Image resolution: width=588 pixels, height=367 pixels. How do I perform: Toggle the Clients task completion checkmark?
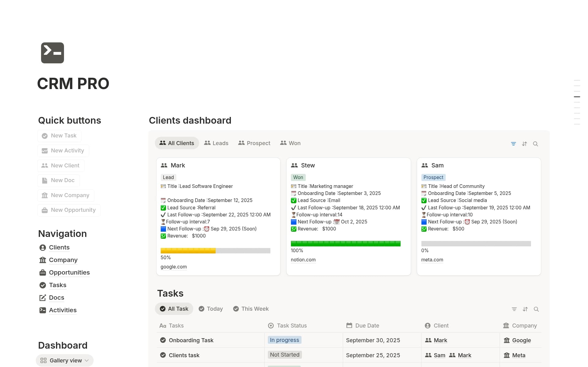point(163,355)
